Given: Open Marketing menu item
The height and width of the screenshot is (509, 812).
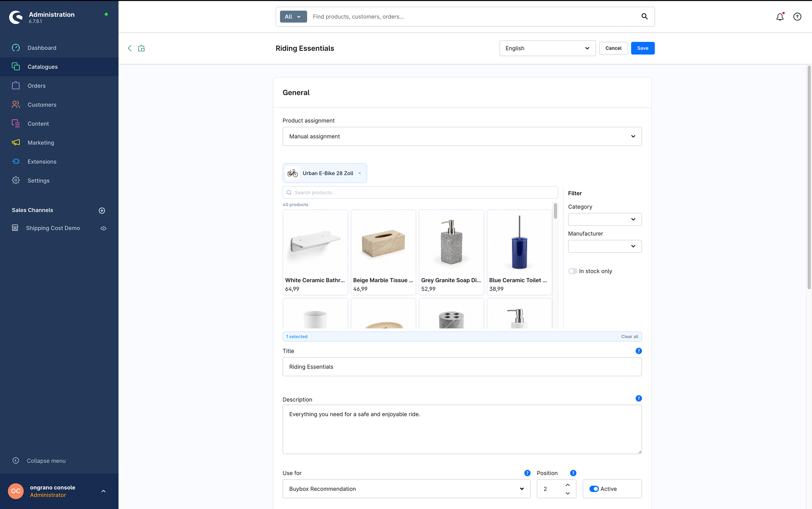Looking at the screenshot, I should click(59, 142).
